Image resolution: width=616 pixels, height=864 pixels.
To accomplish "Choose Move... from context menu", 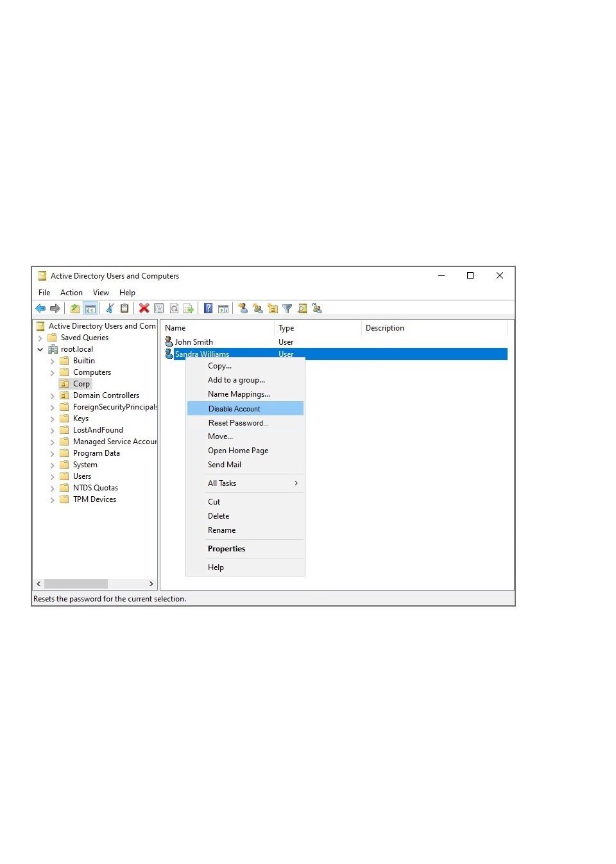I will (x=245, y=436).
